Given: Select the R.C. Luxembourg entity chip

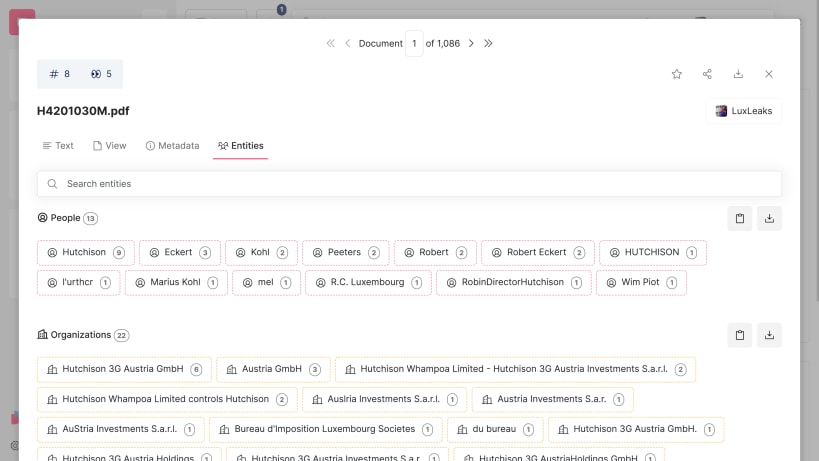Looking at the screenshot, I should tap(368, 282).
